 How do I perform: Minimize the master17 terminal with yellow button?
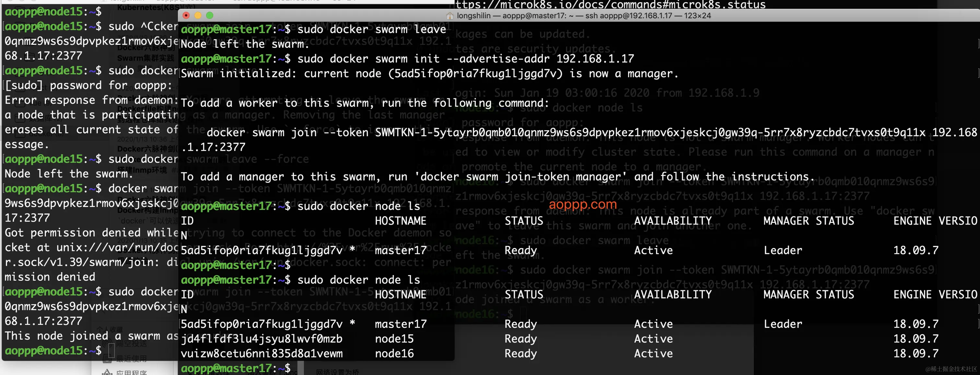(x=198, y=15)
